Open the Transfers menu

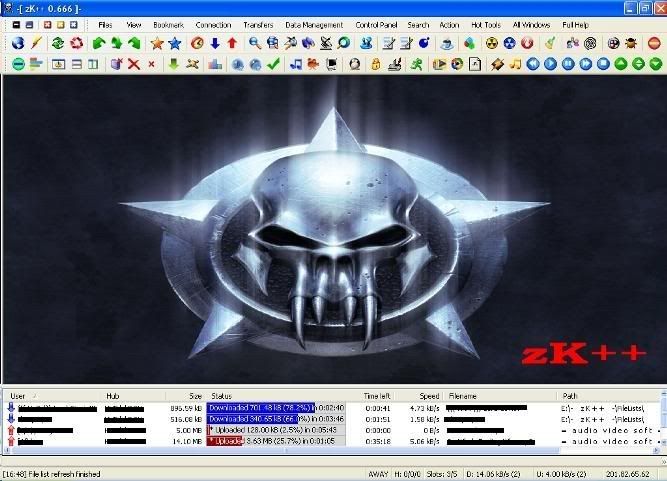pyautogui.click(x=258, y=25)
